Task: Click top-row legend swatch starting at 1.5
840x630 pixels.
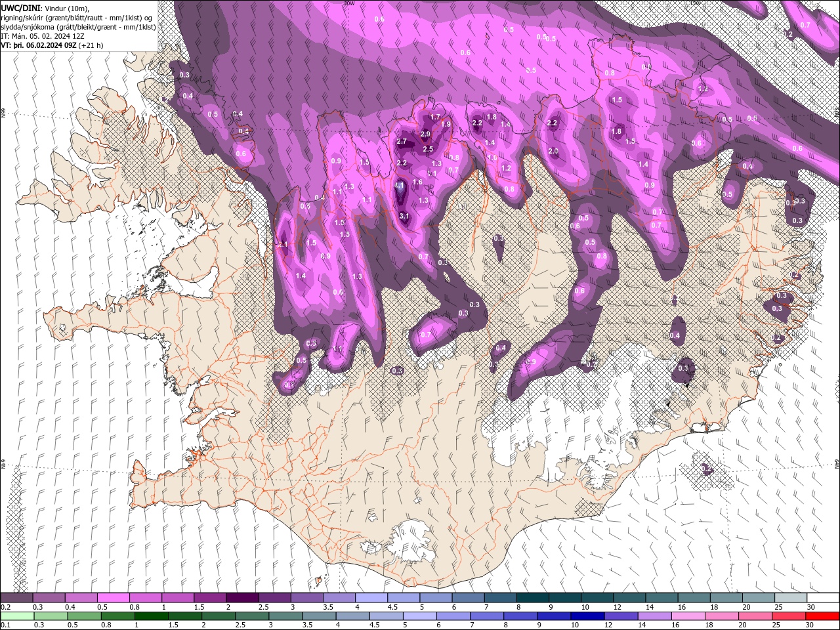Action: (210, 598)
